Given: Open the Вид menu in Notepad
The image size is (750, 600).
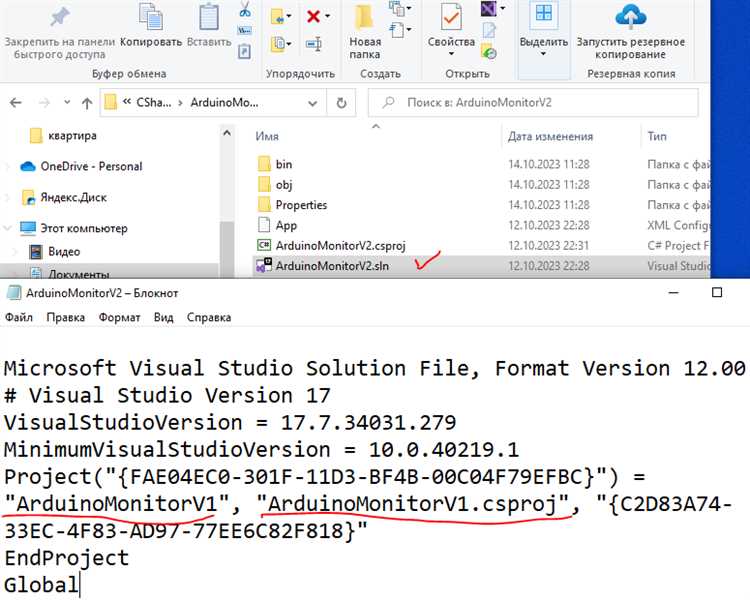Looking at the screenshot, I should [164, 317].
